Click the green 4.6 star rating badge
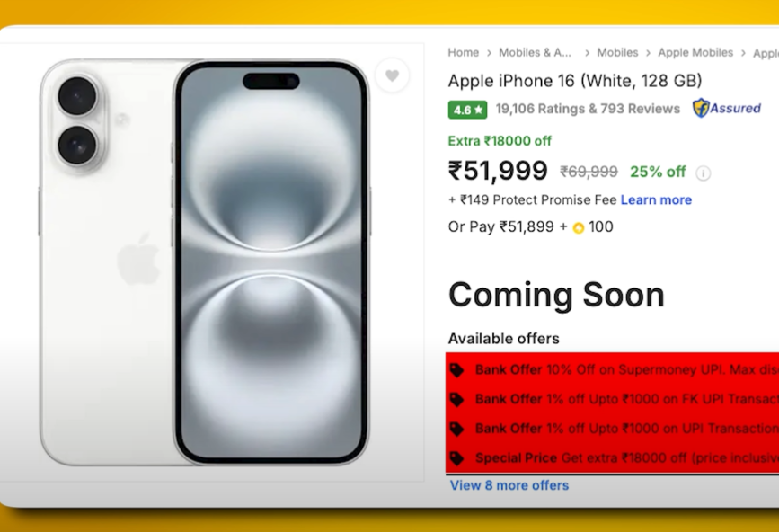Viewport: 779px width, 532px height. point(467,110)
